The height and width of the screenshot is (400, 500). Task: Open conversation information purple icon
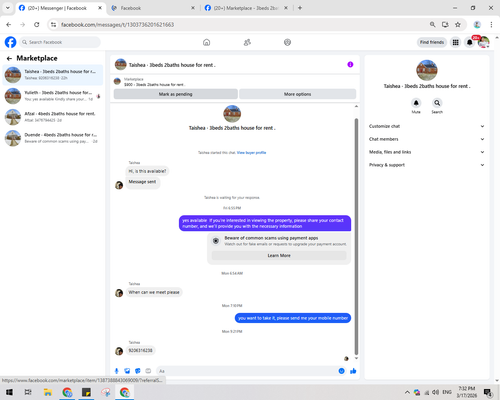[x=350, y=65]
